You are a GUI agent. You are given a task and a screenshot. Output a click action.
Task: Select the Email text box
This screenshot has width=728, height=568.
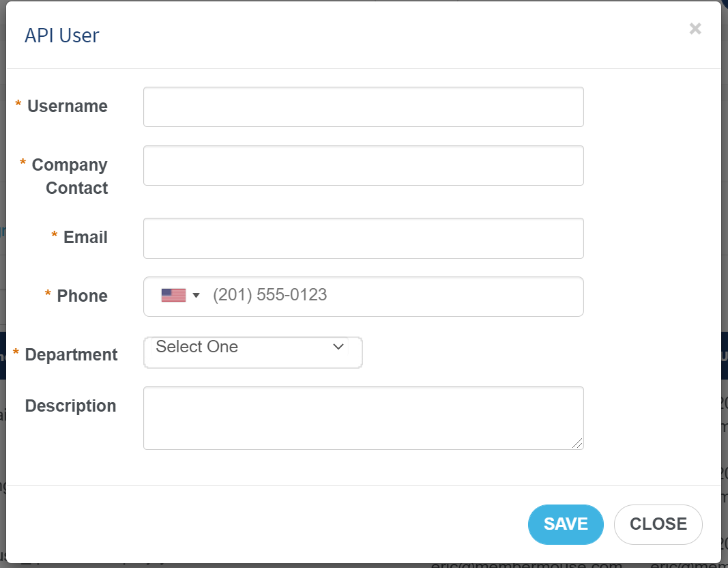364,238
